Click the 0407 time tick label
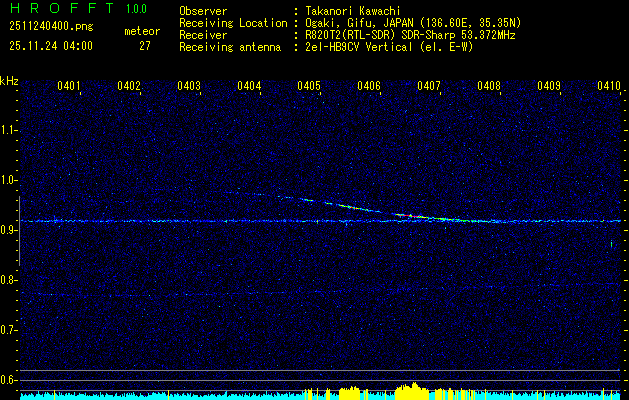629x400 pixels. pos(429,87)
